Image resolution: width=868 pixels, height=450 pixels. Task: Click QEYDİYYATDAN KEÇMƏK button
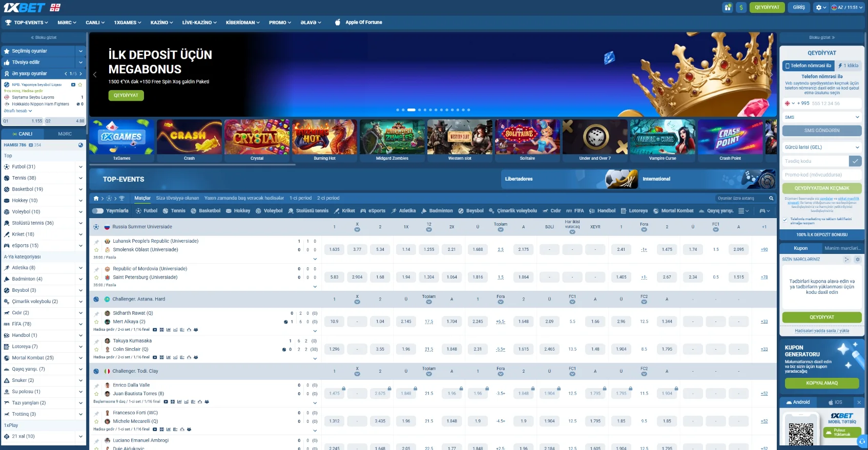click(x=822, y=188)
